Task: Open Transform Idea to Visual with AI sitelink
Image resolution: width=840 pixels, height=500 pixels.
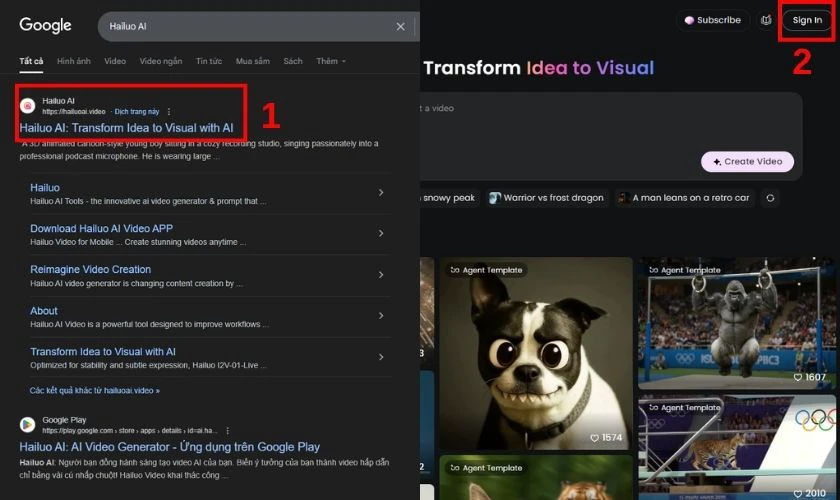Action: [x=103, y=352]
